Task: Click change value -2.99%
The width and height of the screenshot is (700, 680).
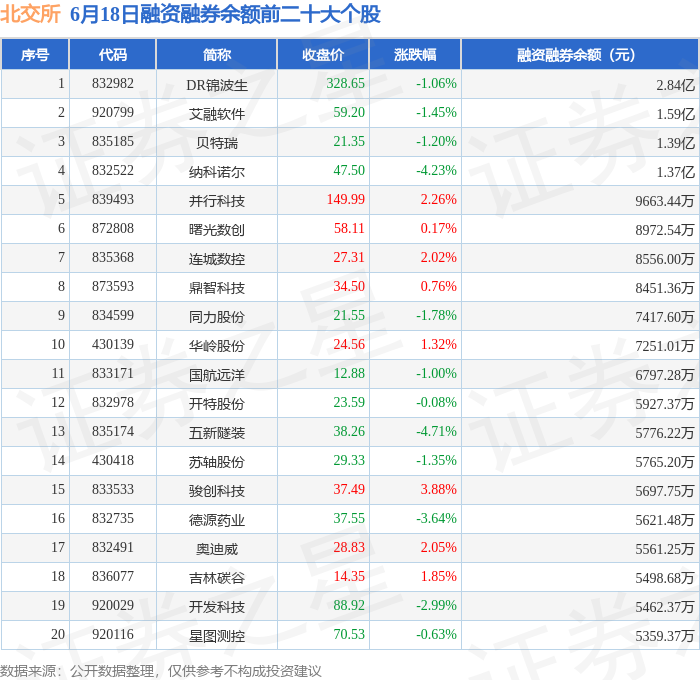Action: [x=436, y=606]
